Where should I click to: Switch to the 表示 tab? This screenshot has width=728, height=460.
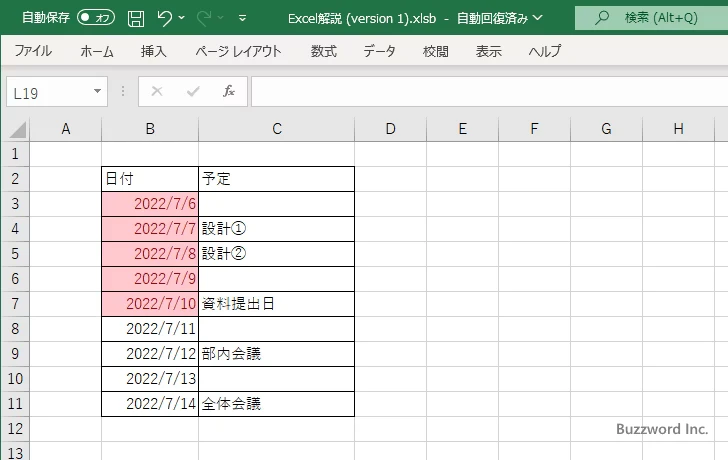pyautogui.click(x=488, y=51)
